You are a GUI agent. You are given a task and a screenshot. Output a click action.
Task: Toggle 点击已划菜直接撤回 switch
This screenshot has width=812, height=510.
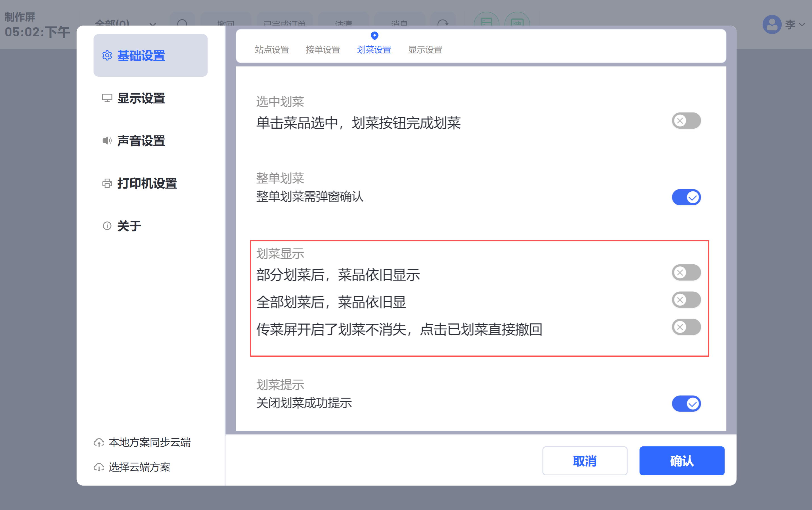[686, 327]
